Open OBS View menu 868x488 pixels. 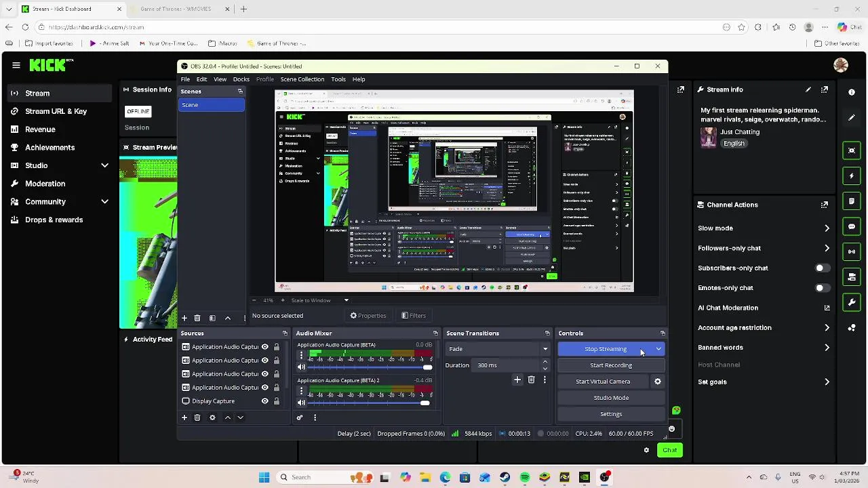pyautogui.click(x=220, y=79)
